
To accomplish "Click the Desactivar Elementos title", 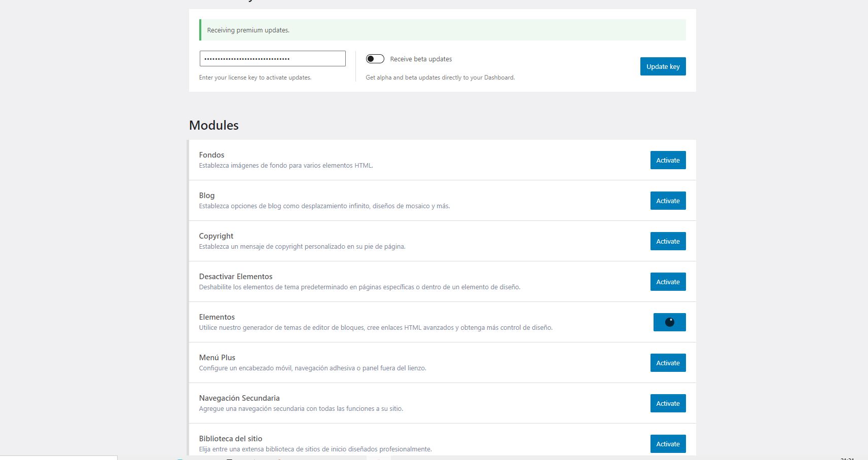I will coord(236,277).
